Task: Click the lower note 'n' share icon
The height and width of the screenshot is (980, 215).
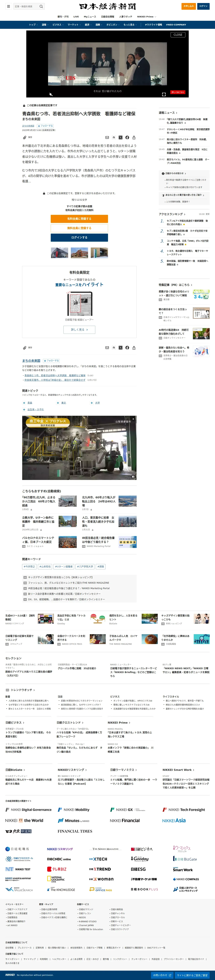Action: tap(114, 348)
